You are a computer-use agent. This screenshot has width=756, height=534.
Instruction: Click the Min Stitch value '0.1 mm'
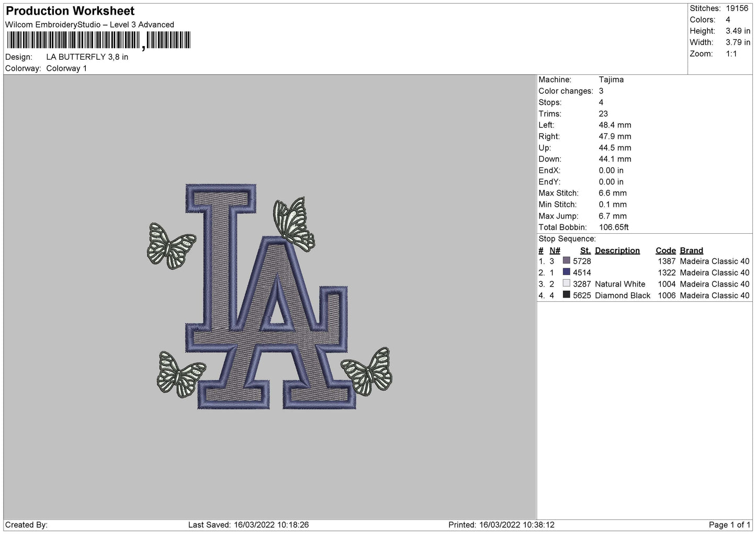(613, 204)
